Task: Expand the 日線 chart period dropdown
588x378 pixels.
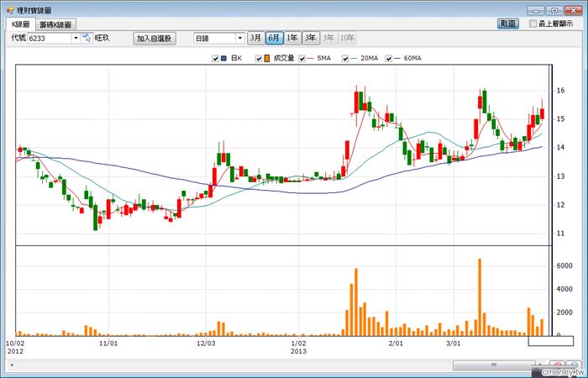Action: coord(239,39)
